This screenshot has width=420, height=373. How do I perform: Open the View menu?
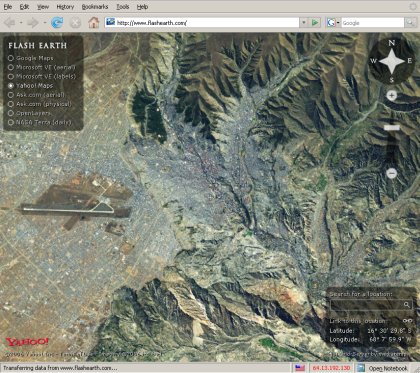click(x=43, y=7)
